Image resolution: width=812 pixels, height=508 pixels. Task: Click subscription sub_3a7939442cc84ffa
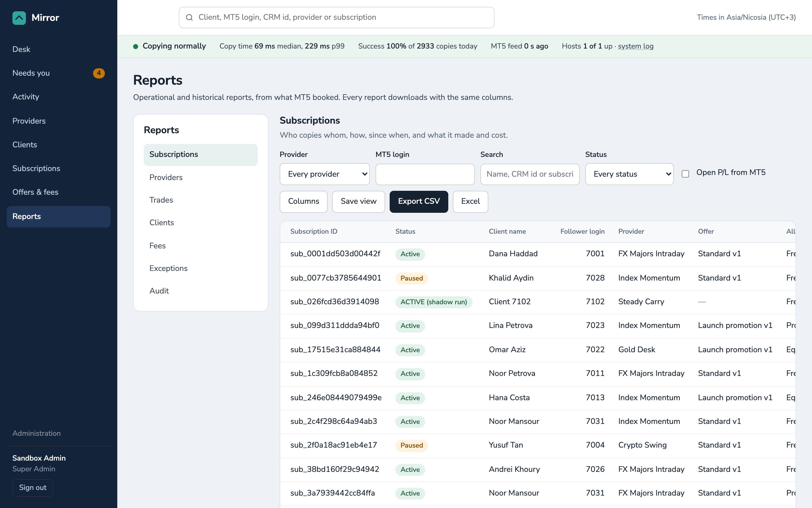point(332,493)
